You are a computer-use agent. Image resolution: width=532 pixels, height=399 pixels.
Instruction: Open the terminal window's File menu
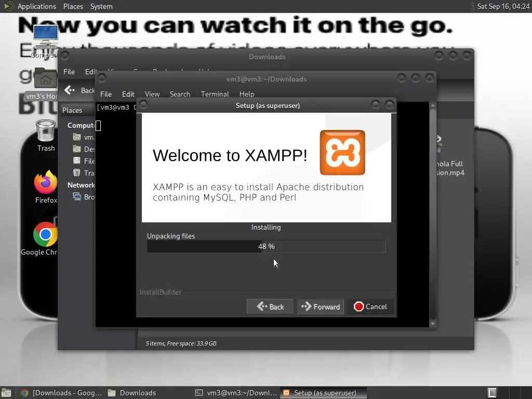pyautogui.click(x=106, y=94)
